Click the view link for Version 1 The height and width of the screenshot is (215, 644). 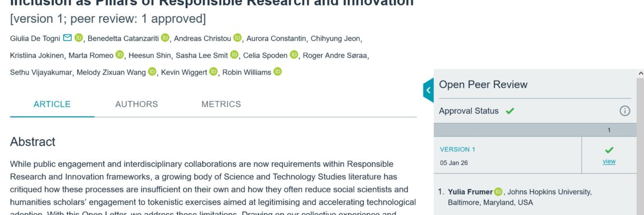609,161
